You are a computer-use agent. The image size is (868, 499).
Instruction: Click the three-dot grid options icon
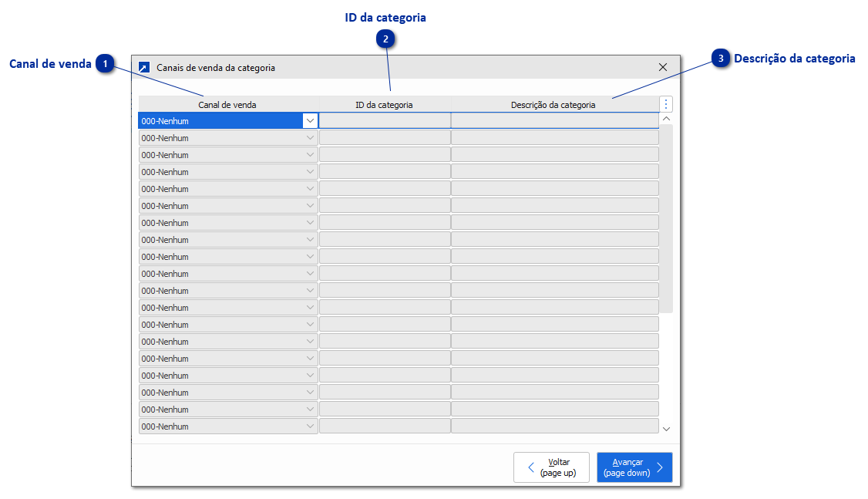point(667,104)
